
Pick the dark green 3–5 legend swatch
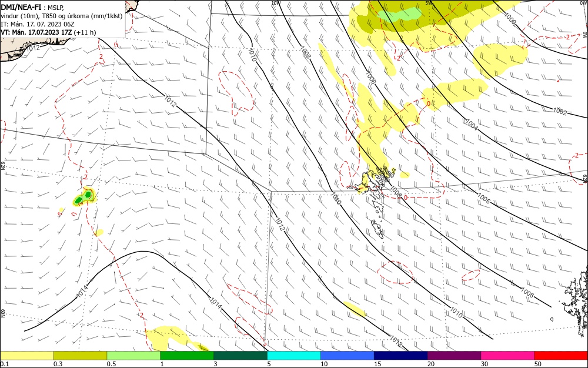[240, 356]
